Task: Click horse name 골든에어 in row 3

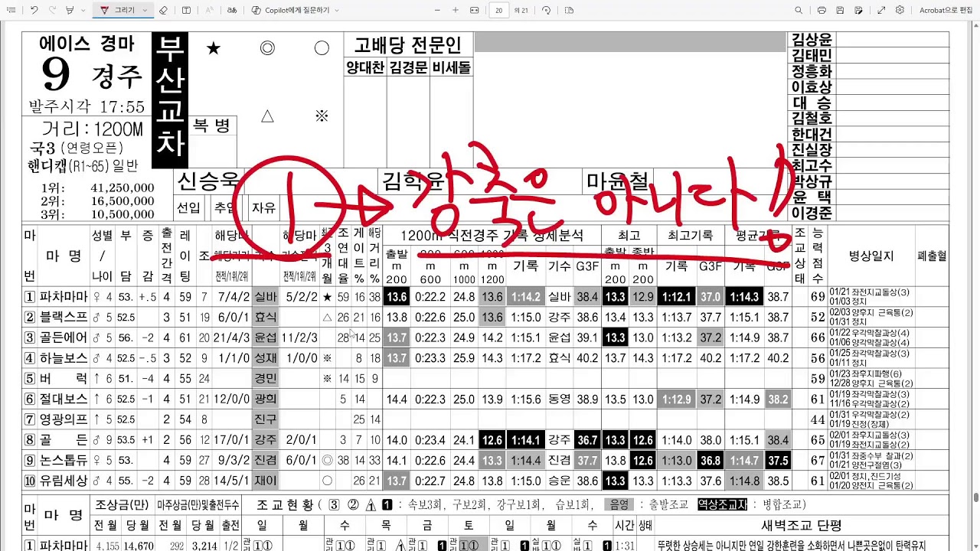Action: [x=64, y=337]
